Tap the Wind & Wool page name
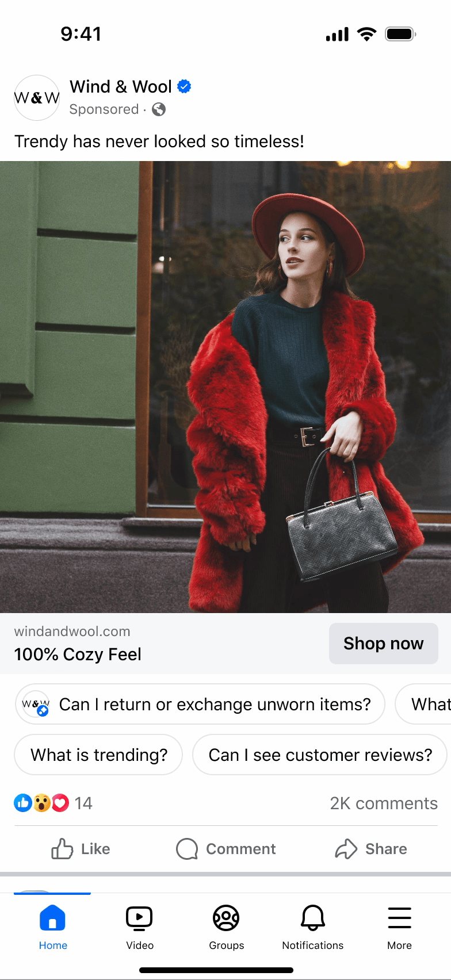 point(121,86)
